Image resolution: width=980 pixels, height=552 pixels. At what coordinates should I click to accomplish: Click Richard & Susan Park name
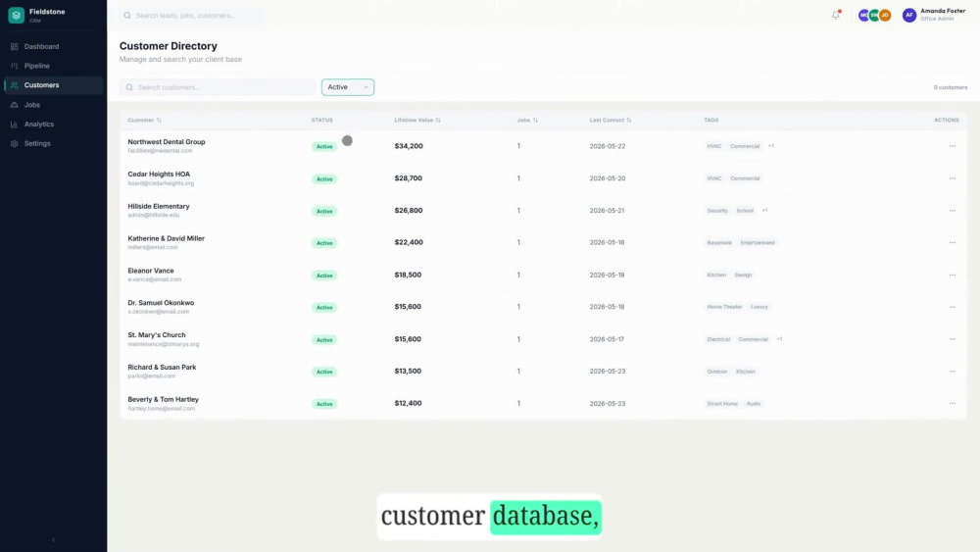click(162, 368)
